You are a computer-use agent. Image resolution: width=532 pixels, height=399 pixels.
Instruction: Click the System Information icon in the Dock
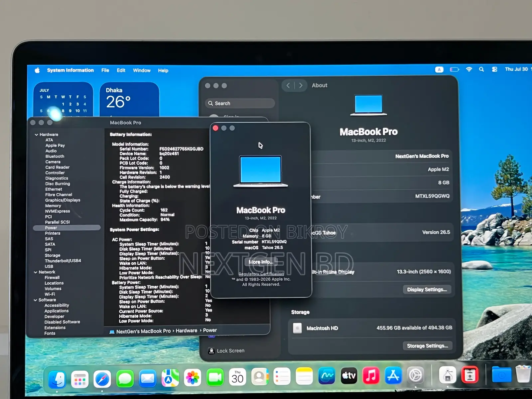click(x=448, y=375)
